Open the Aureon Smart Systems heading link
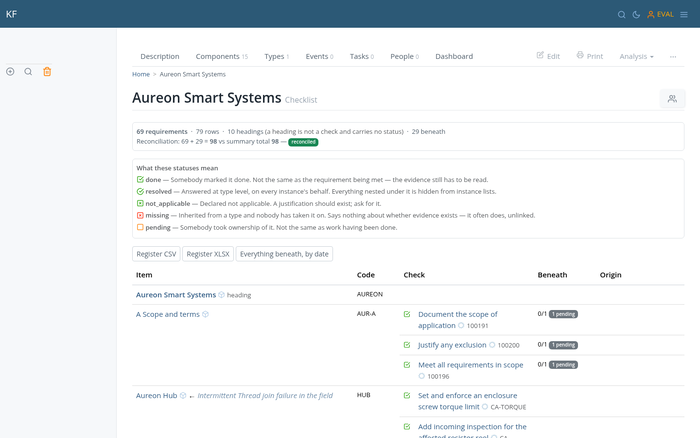700x438 pixels. pos(176,295)
